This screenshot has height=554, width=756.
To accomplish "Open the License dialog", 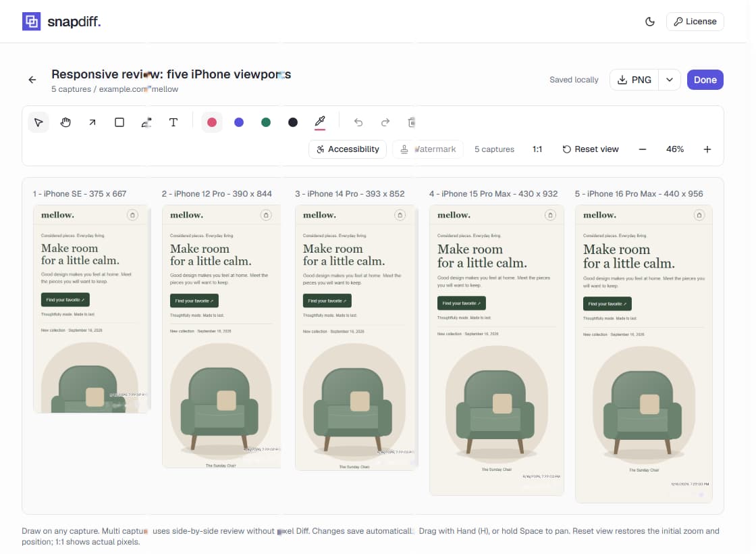I will click(695, 21).
